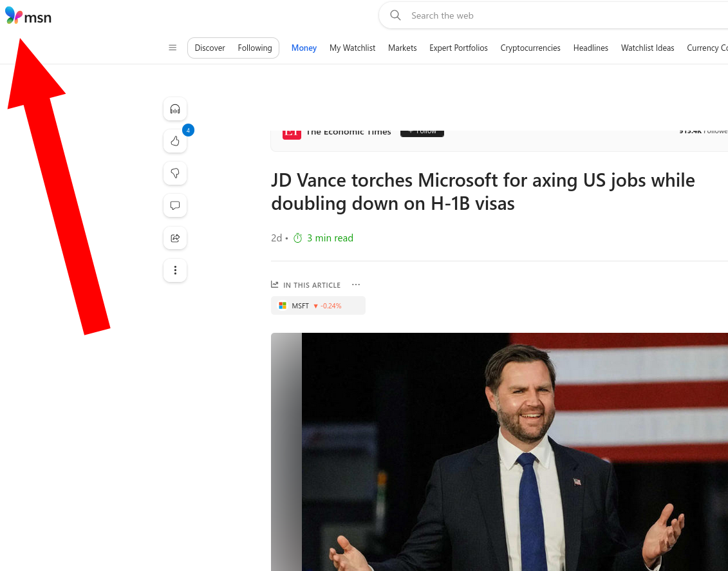The image size is (728, 571).
Task: Follow The Economic Times publisher
Action: tap(422, 133)
